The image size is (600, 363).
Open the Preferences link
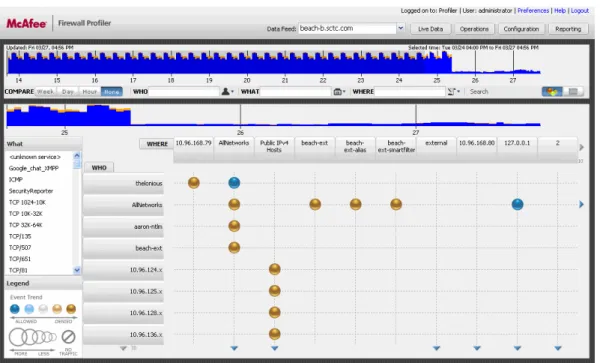[x=533, y=11]
